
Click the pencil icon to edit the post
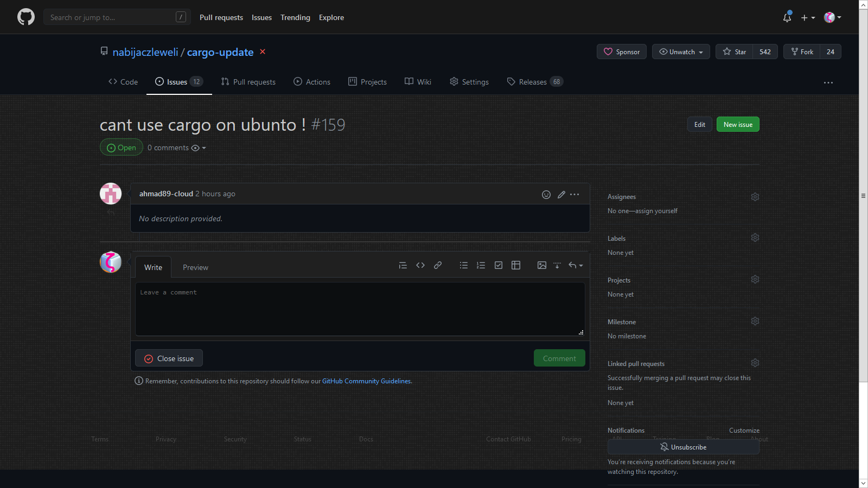pos(561,195)
